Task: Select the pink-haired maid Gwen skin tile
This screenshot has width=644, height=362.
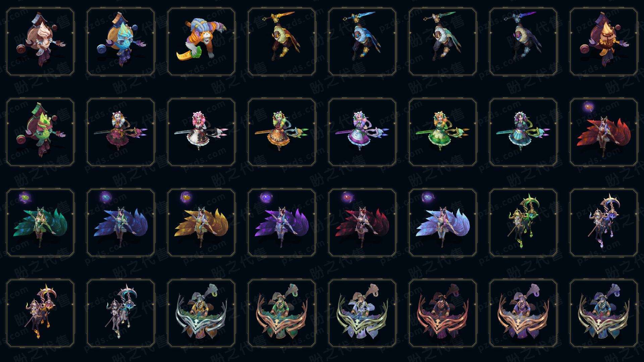Action: [x=201, y=132]
